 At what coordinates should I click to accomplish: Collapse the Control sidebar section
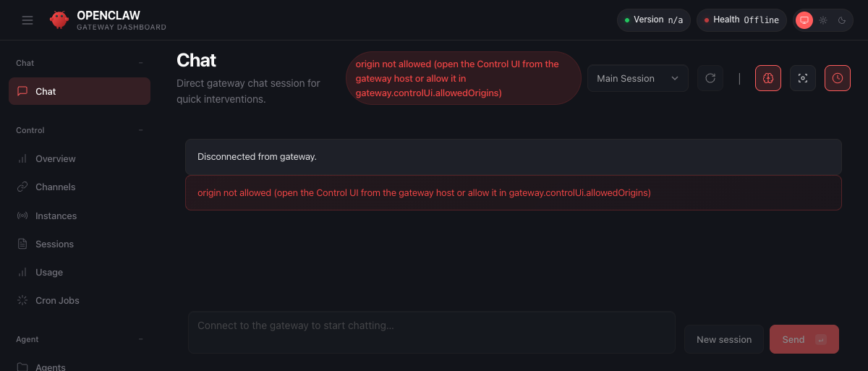[x=140, y=130]
